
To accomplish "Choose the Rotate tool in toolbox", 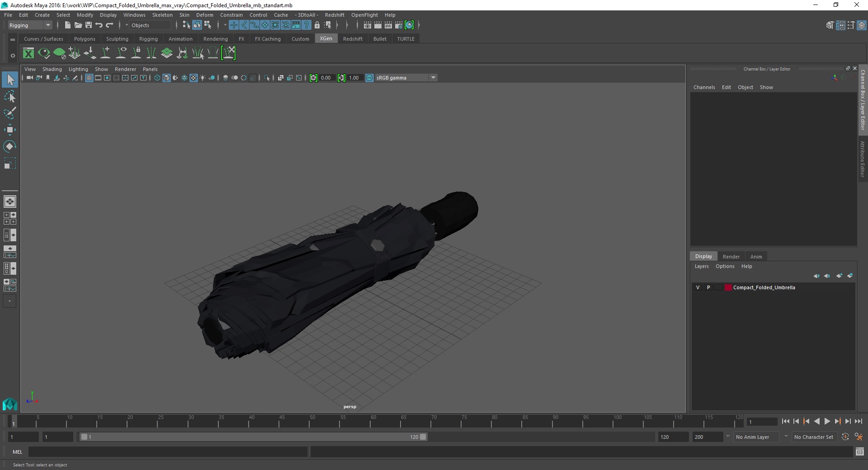I will 10,146.
